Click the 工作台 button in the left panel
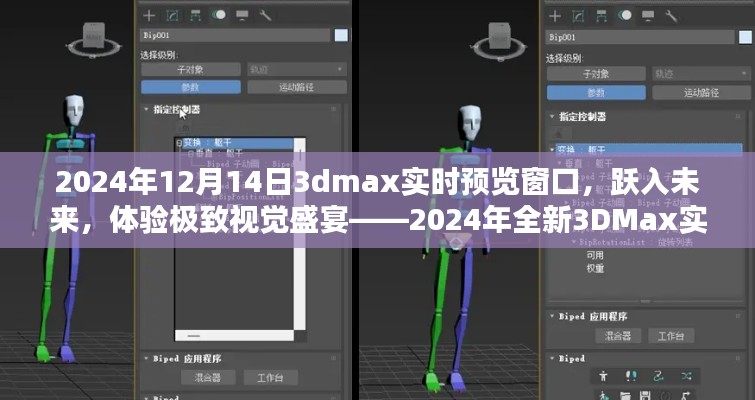 (270, 377)
